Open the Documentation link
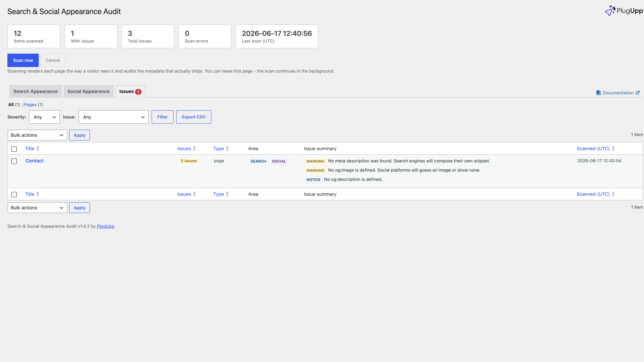Viewport: 644px width, 362px height. coord(618,93)
